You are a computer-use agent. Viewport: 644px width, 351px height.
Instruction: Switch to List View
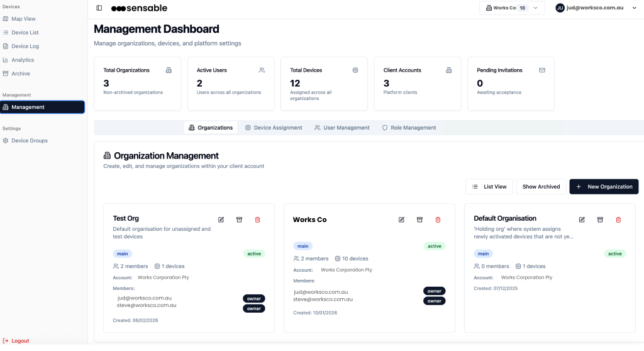[489, 187]
